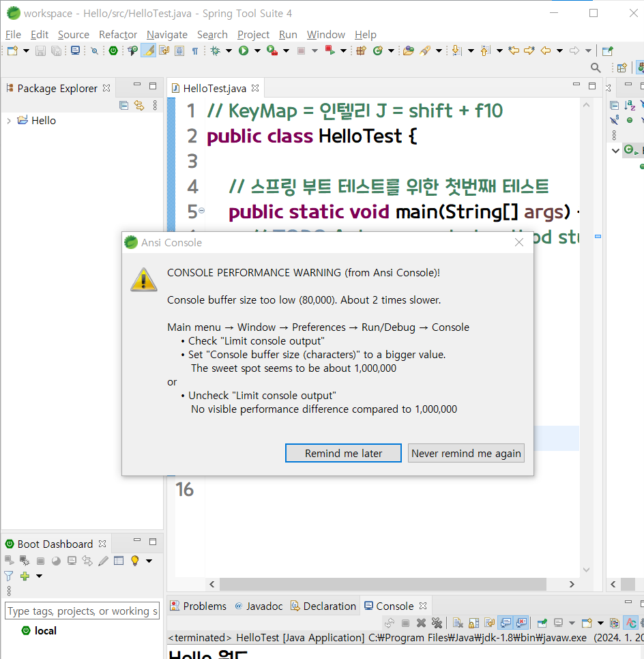Click the Skip All Breakpoints icon
The width and height of the screenshot is (644, 659).
click(95, 51)
